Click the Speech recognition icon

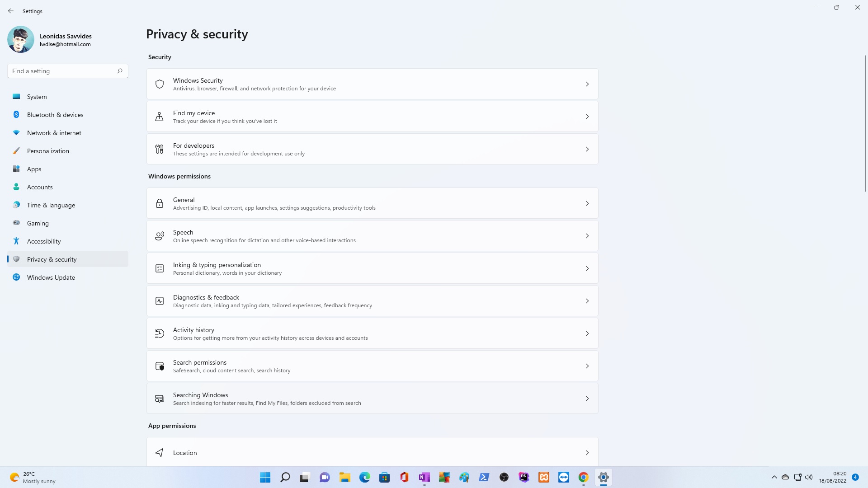[159, 236]
